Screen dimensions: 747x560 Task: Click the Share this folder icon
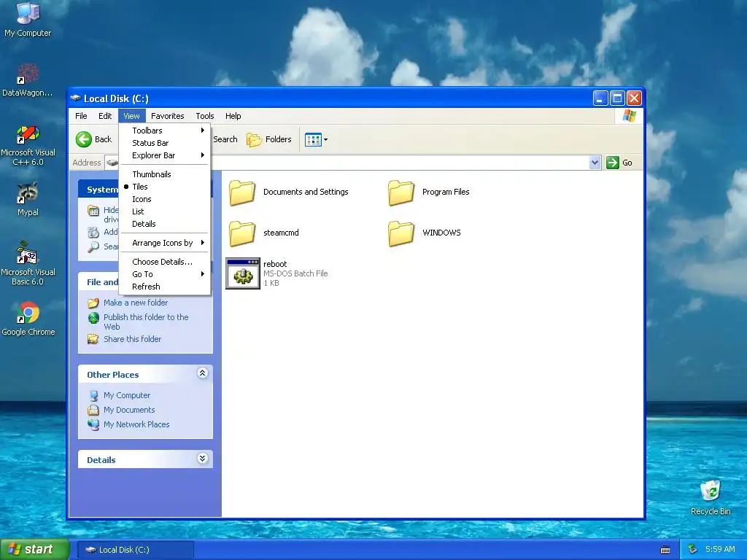[x=93, y=339]
